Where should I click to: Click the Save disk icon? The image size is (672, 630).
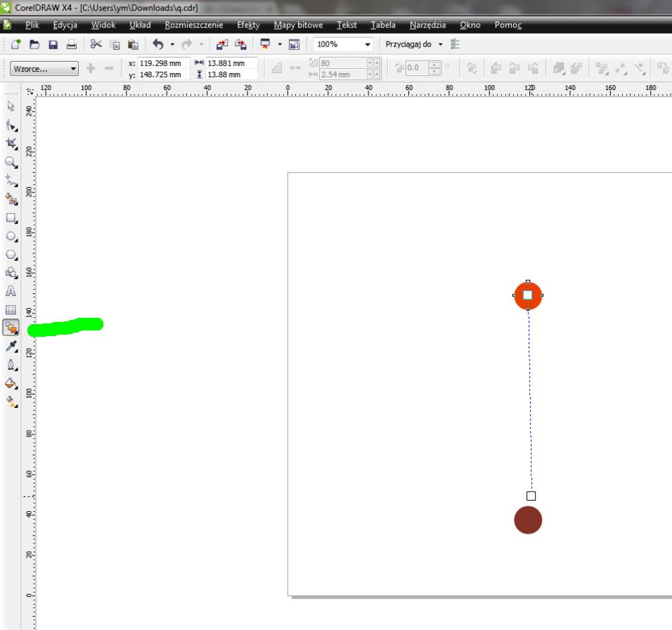pos(53,44)
